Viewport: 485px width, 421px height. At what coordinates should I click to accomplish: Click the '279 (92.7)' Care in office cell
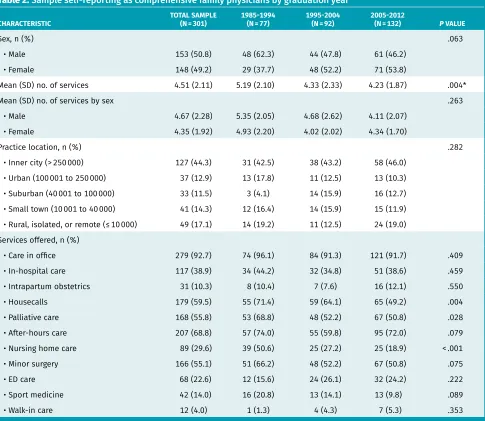pyautogui.click(x=193, y=256)
